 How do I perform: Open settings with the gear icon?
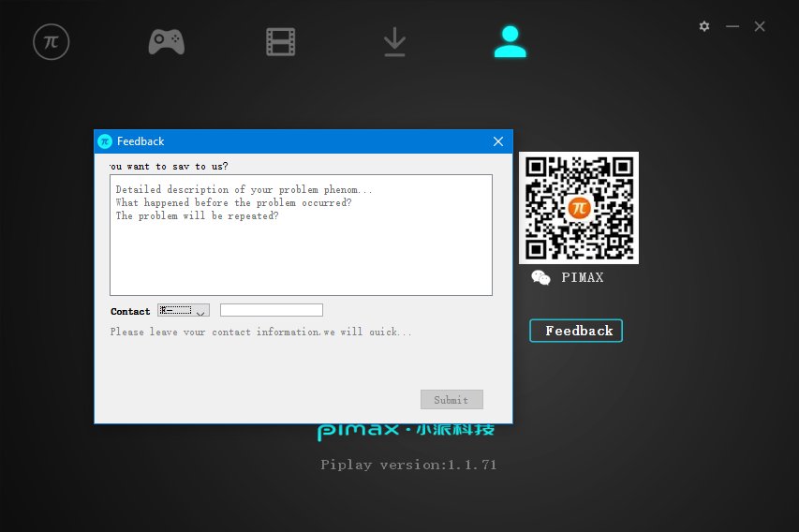click(x=704, y=26)
